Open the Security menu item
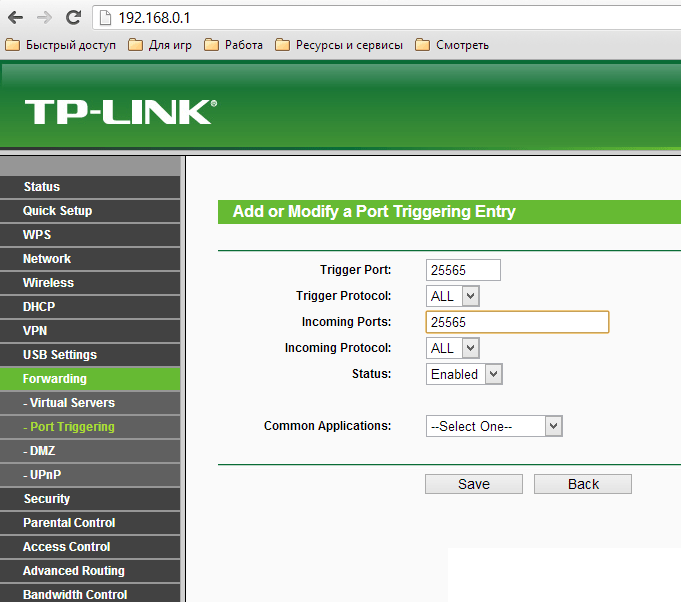681x602 pixels. tap(90, 499)
